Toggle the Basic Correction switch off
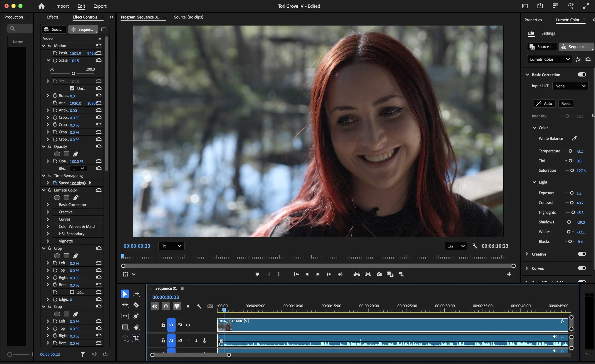This screenshot has width=595, height=364. (581, 74)
